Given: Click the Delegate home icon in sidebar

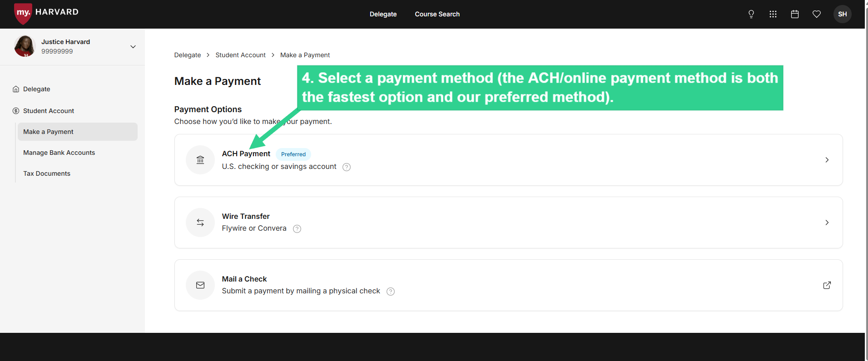Looking at the screenshot, I should click(16, 89).
